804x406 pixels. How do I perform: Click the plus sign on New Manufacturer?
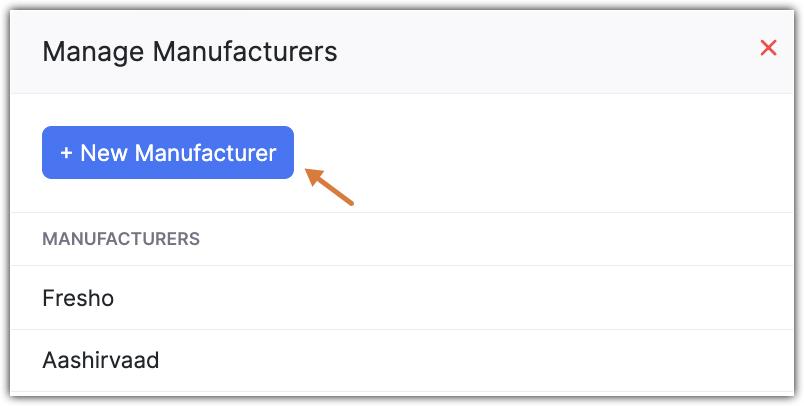click(66, 153)
